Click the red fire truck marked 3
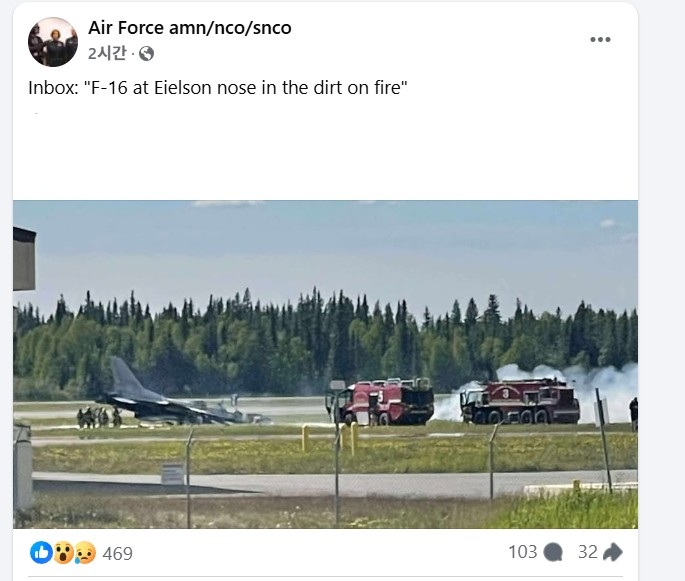The height and width of the screenshot is (581, 685). [x=520, y=401]
